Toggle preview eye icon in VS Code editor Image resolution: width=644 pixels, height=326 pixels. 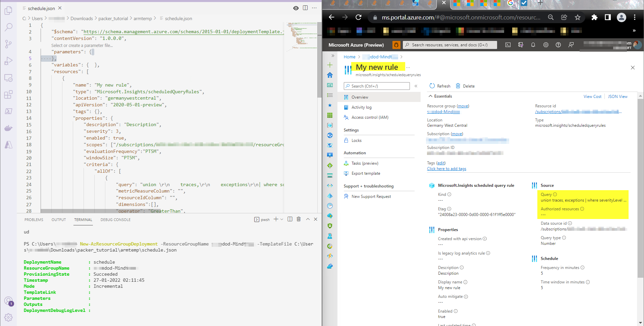point(296,8)
